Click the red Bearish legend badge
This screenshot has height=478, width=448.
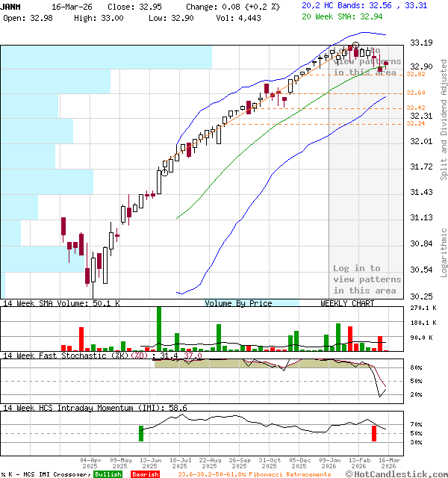coord(145,474)
